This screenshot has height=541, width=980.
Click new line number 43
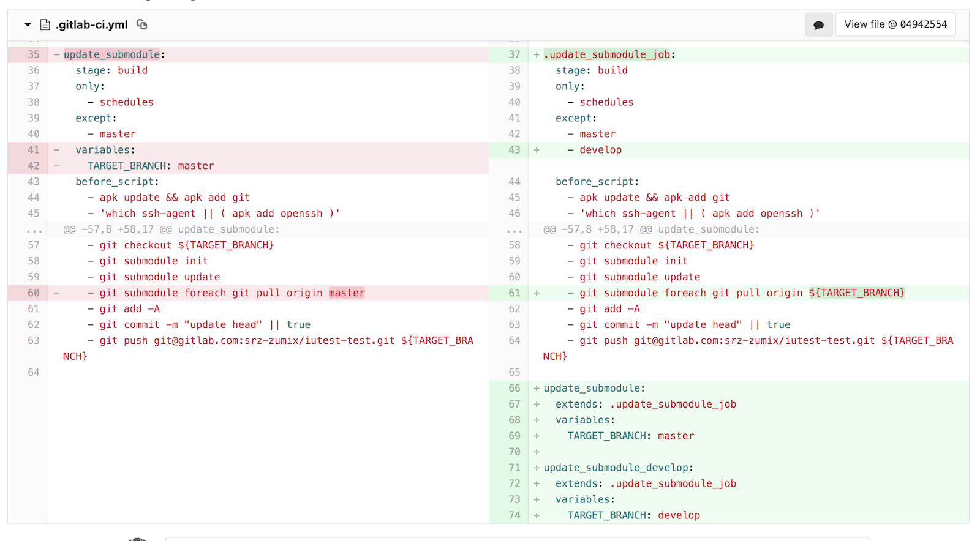pos(514,150)
